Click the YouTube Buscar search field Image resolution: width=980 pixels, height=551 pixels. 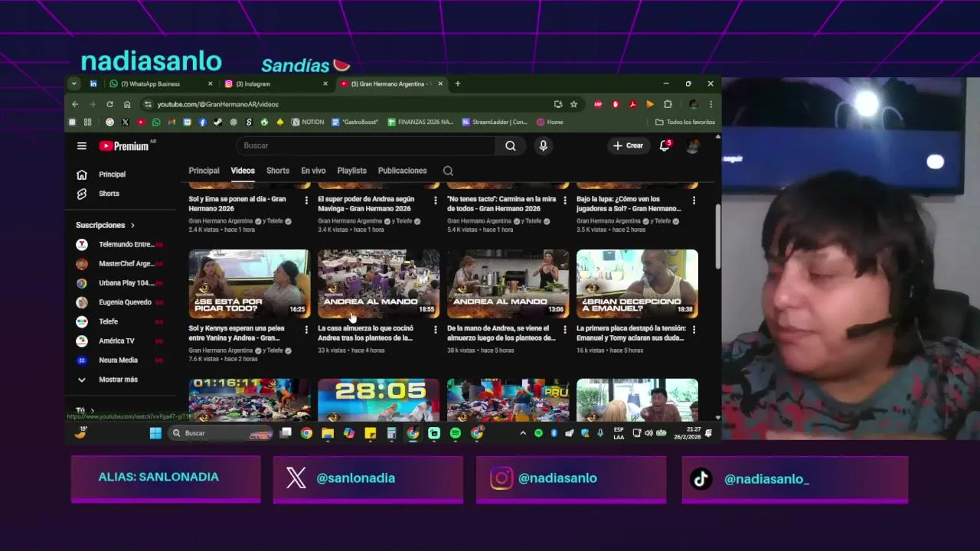point(365,145)
